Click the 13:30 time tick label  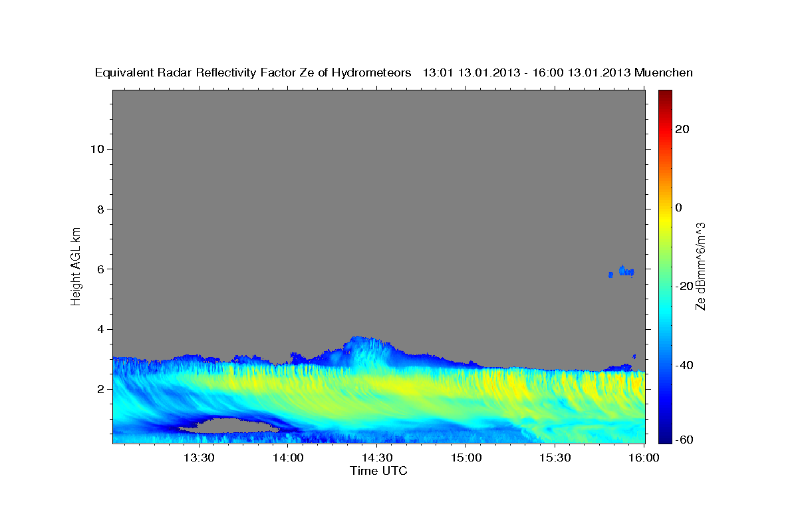click(x=199, y=458)
